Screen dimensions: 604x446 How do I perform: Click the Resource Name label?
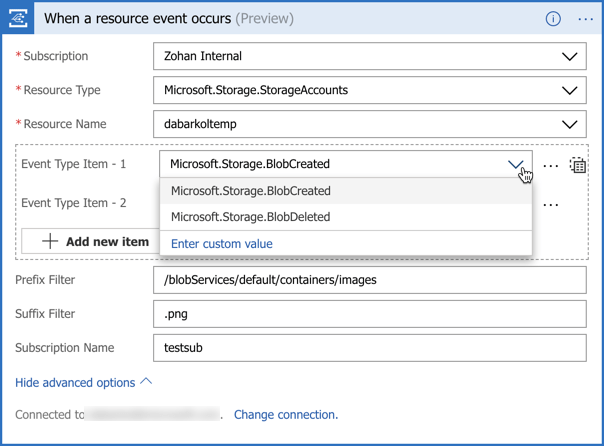pyautogui.click(x=65, y=124)
